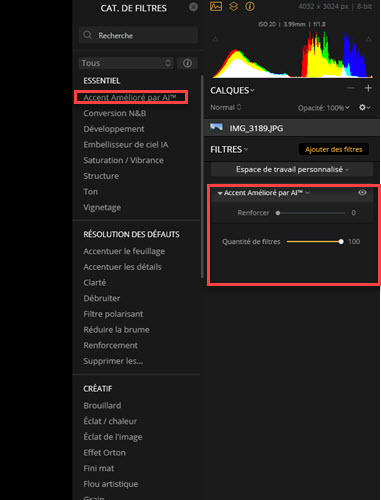
Task: Remove layer with the minus icon
Action: coord(351,88)
